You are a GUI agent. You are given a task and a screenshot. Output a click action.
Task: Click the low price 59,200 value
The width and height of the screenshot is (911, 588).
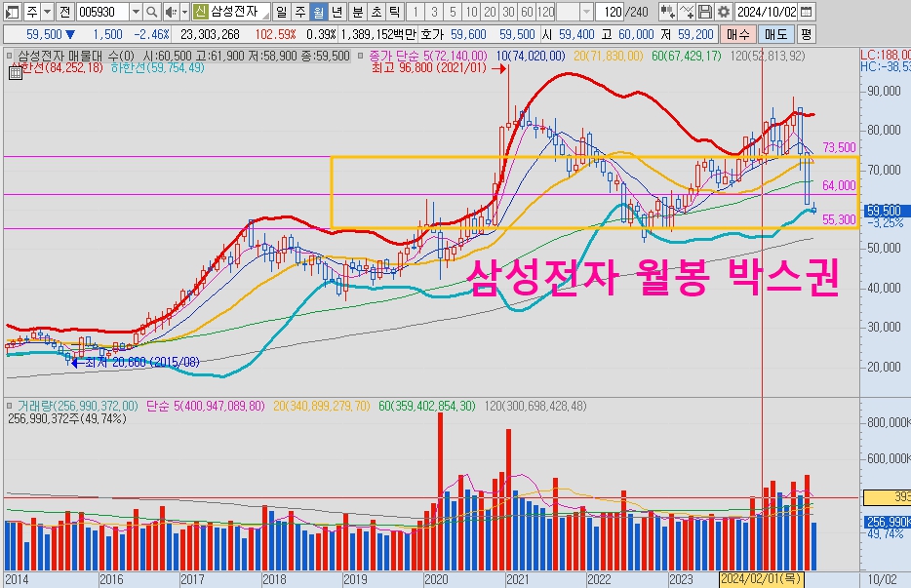tap(694, 34)
